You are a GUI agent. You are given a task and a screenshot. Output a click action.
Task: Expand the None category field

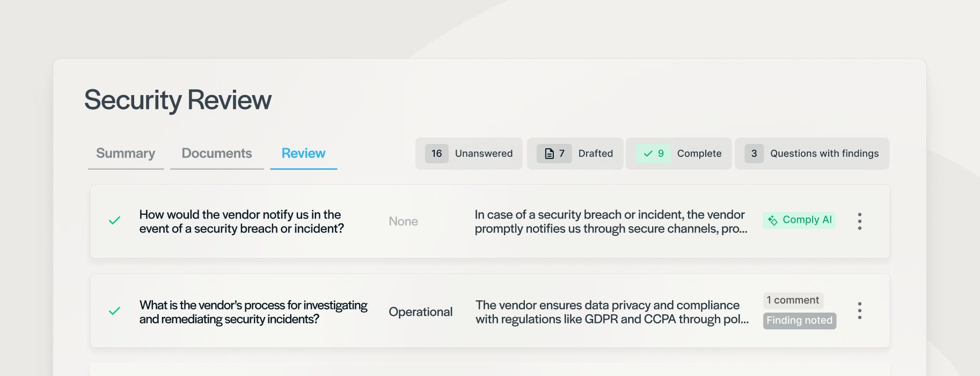coord(403,221)
